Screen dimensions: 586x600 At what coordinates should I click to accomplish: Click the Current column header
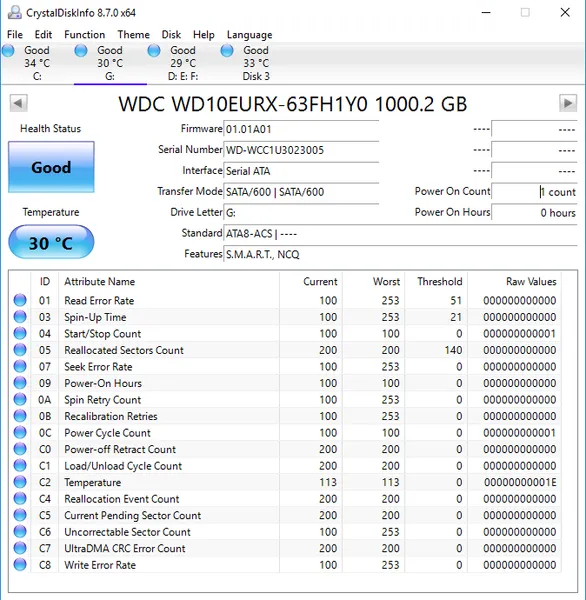(x=311, y=282)
